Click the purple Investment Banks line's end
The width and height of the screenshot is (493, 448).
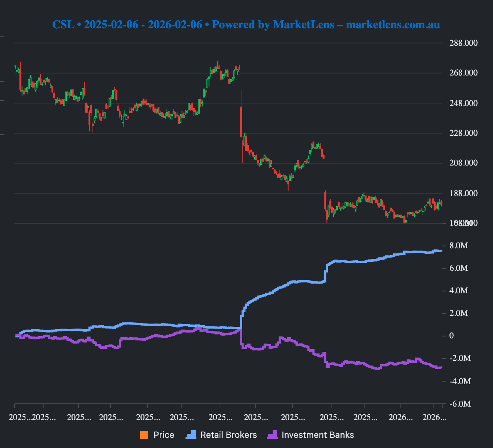click(440, 367)
